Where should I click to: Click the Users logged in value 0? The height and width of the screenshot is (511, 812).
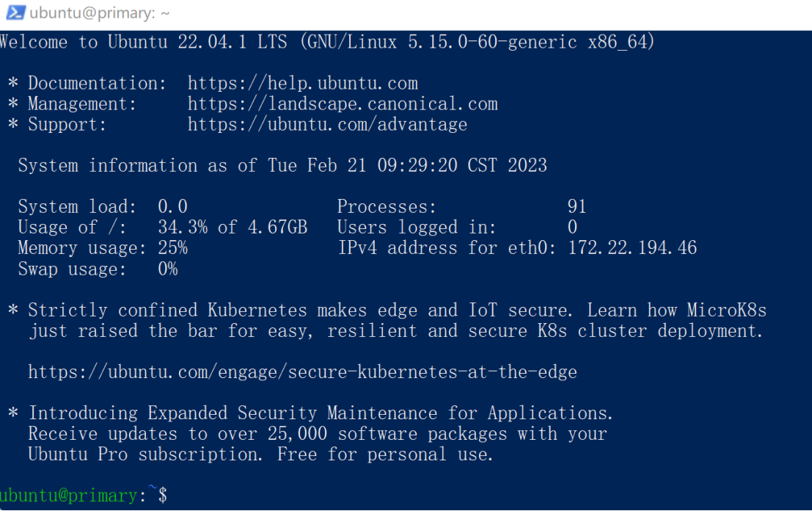click(x=576, y=227)
